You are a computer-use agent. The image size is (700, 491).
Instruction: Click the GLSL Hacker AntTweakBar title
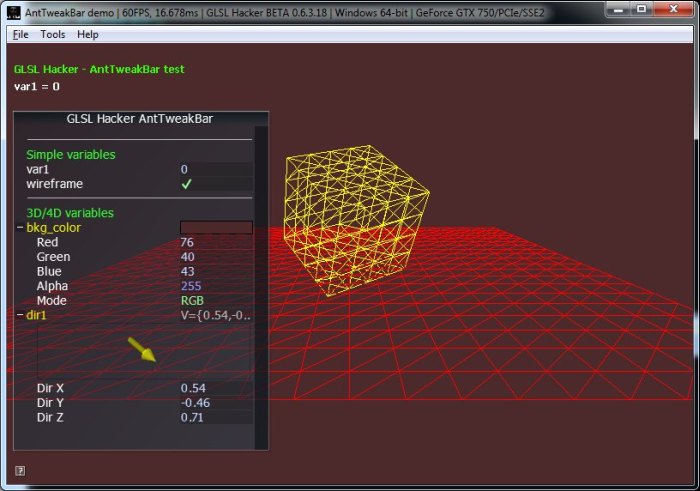click(x=140, y=119)
